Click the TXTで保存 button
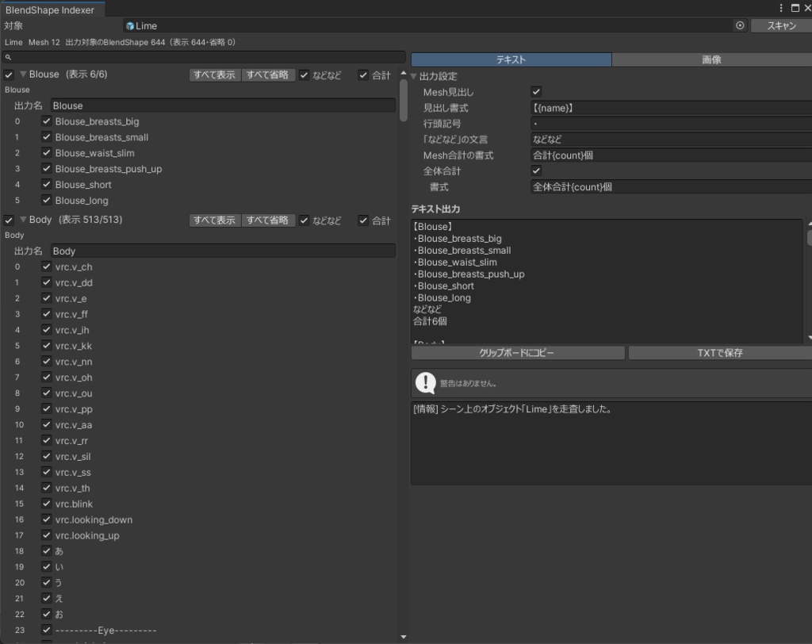The width and height of the screenshot is (812, 644). click(x=720, y=353)
